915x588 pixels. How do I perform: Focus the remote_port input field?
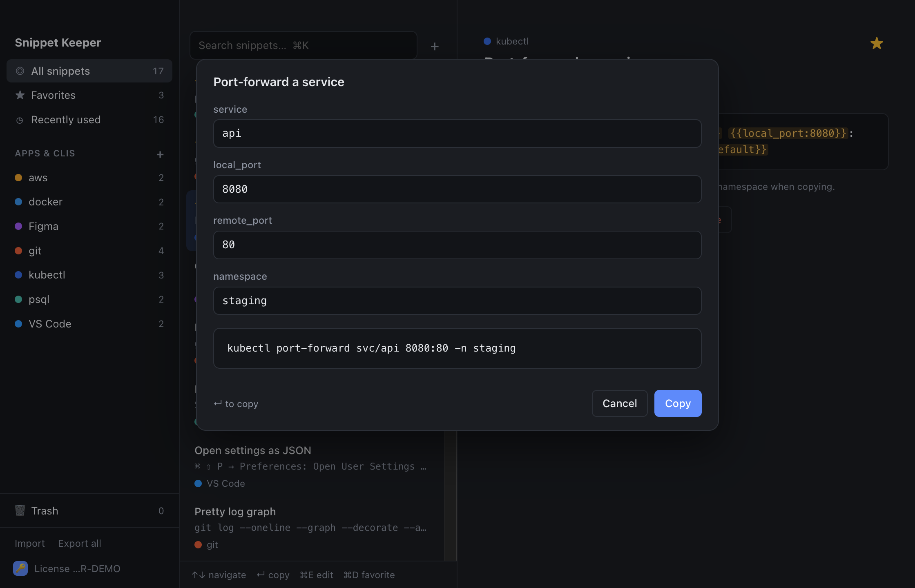[457, 245]
